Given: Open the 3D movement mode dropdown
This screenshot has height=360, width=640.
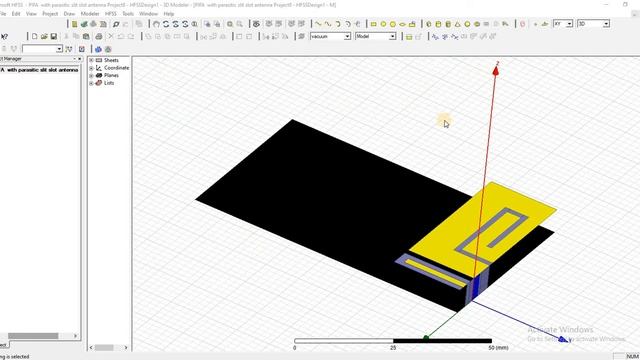Looking at the screenshot, I should point(606,24).
